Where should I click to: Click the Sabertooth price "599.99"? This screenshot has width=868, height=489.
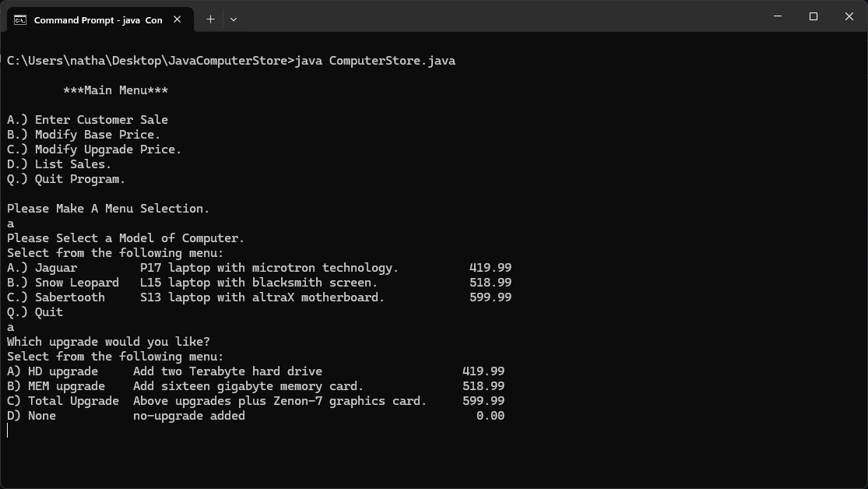(x=490, y=297)
